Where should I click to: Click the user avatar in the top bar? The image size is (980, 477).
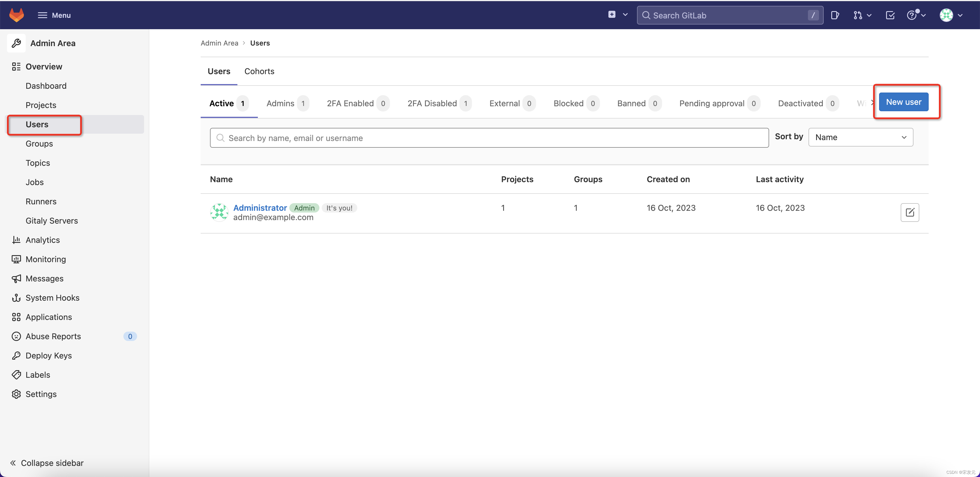[x=946, y=15]
